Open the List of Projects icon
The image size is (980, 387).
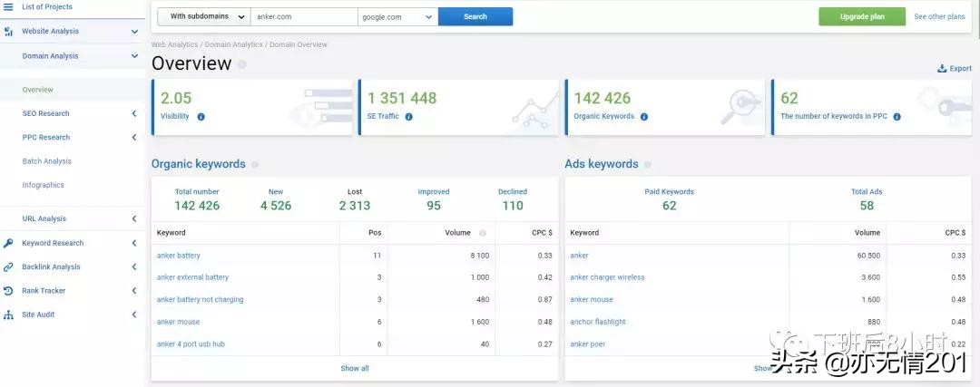[8, 7]
